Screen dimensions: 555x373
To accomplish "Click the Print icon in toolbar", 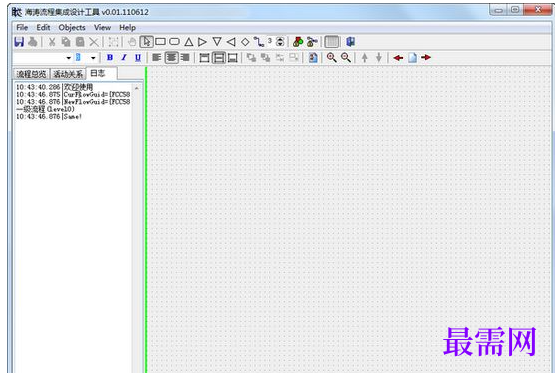I will 33,42.
